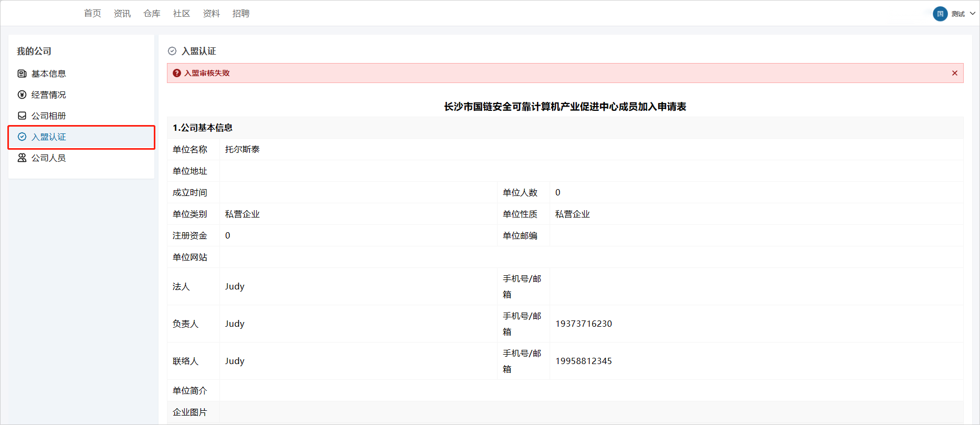Click the 基本信息 sidebar icon
This screenshot has width=980, height=425.
coord(22,74)
